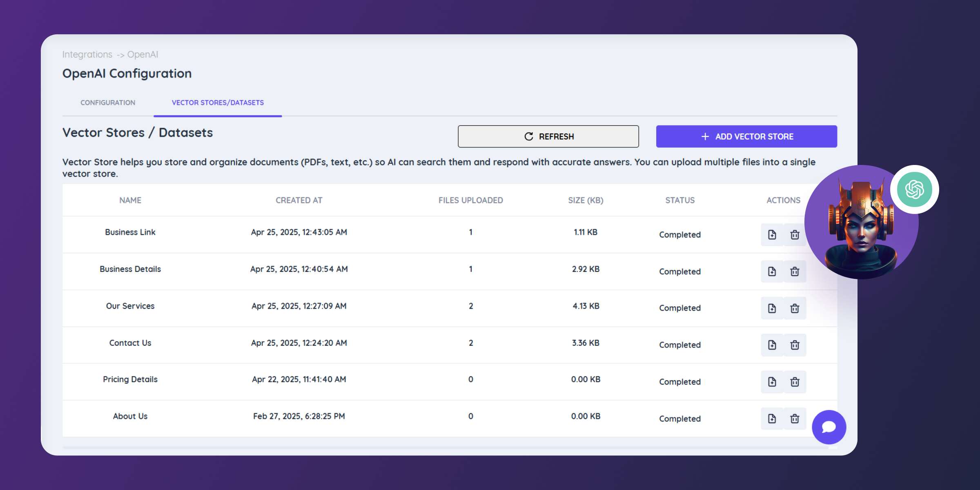Image resolution: width=980 pixels, height=490 pixels.
Task: Open the chat bubble widget
Action: pyautogui.click(x=829, y=427)
